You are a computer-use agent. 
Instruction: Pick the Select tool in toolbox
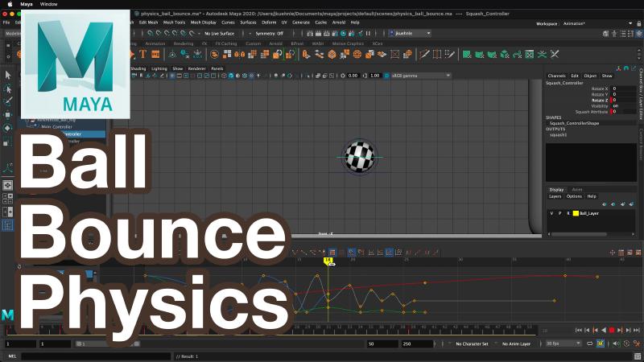[x=8, y=75]
